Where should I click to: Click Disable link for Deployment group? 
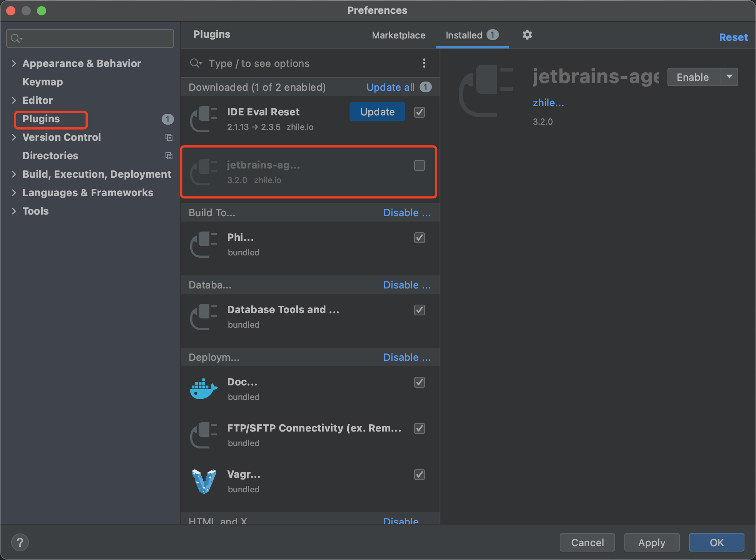(x=407, y=357)
